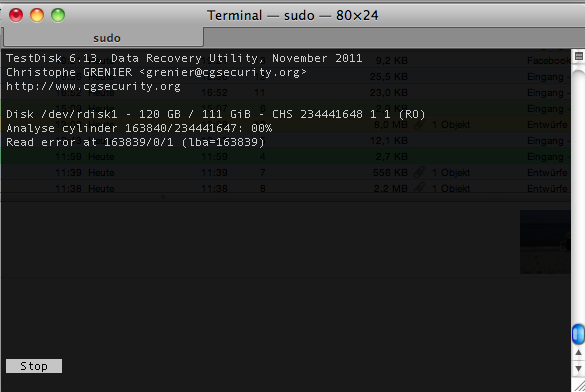
Task: Click the Read error line
Action: tap(135, 142)
